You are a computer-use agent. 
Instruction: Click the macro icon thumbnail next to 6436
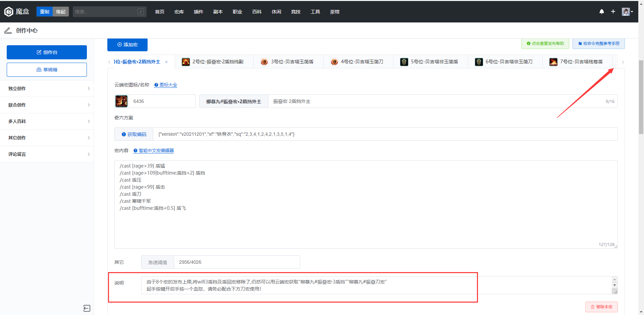tap(121, 101)
